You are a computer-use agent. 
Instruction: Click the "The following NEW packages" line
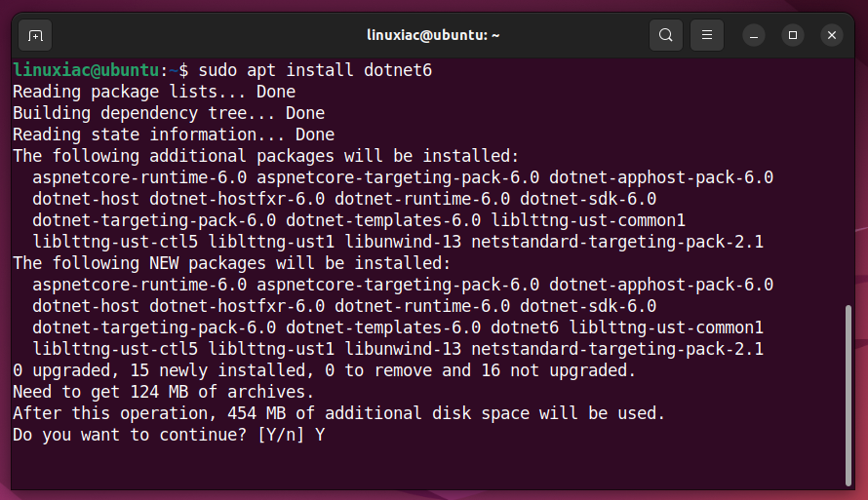coord(232,263)
